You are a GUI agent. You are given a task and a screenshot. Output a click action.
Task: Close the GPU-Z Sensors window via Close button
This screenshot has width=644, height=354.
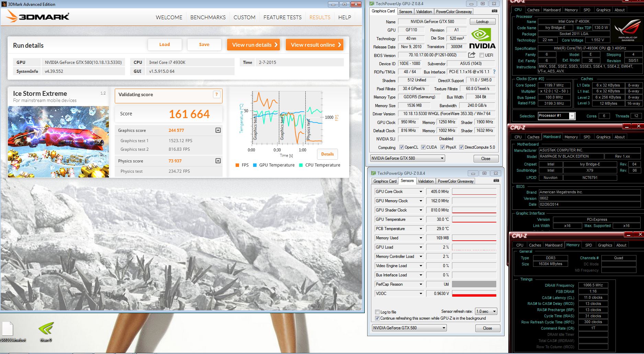(x=487, y=328)
